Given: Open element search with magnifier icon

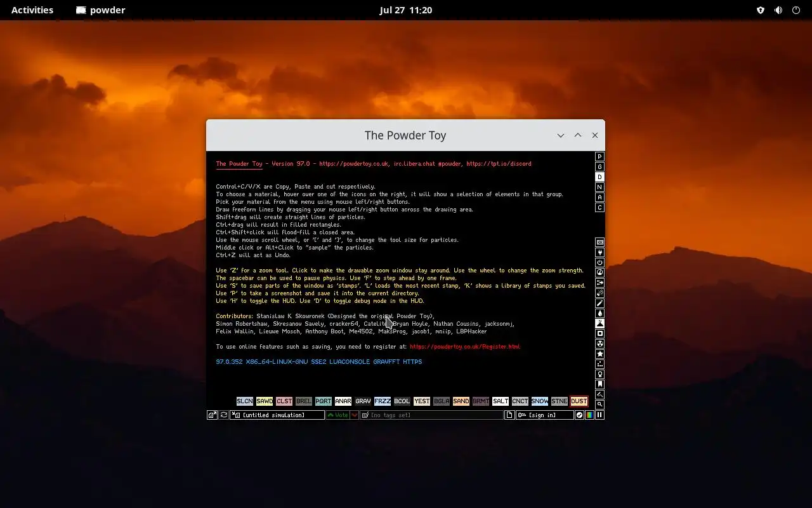Looking at the screenshot, I should [x=599, y=404].
